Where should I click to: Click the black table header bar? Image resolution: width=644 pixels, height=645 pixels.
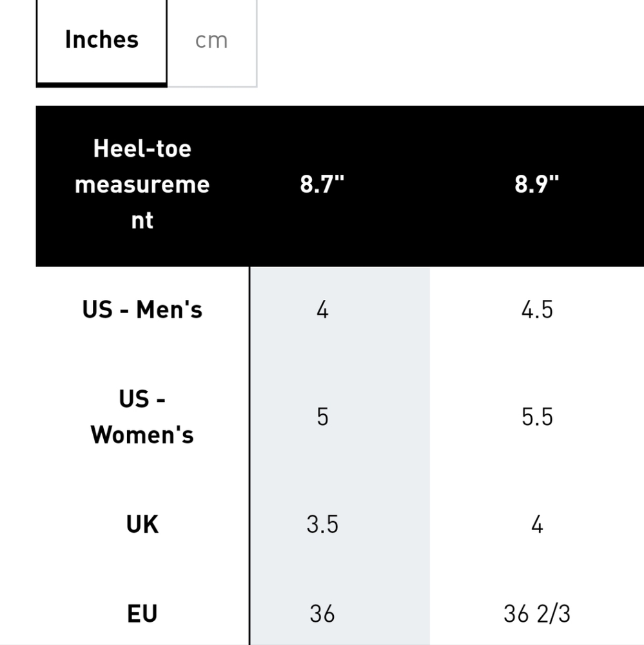tap(340, 186)
